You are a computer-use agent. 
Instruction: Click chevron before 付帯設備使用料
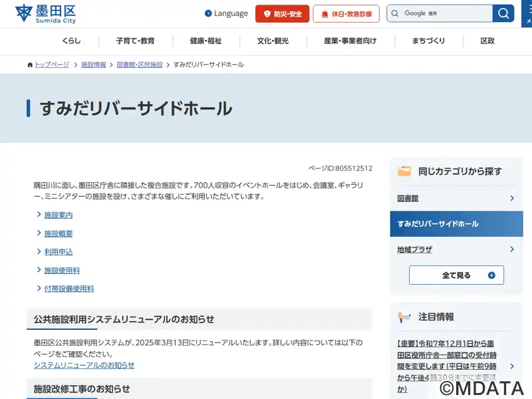click(x=39, y=288)
